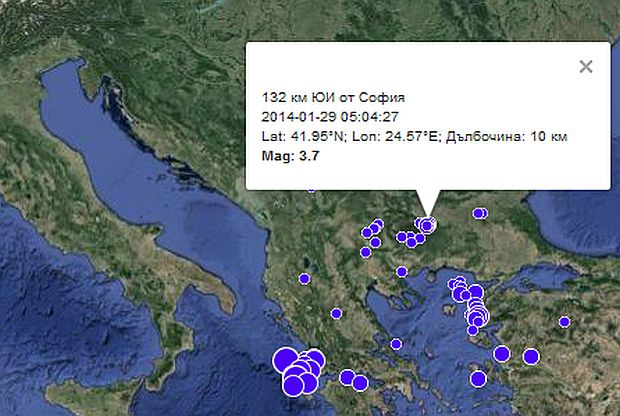
Task: Click the lone marker on Greece's eastern Aegean coast
Action: 396,344
